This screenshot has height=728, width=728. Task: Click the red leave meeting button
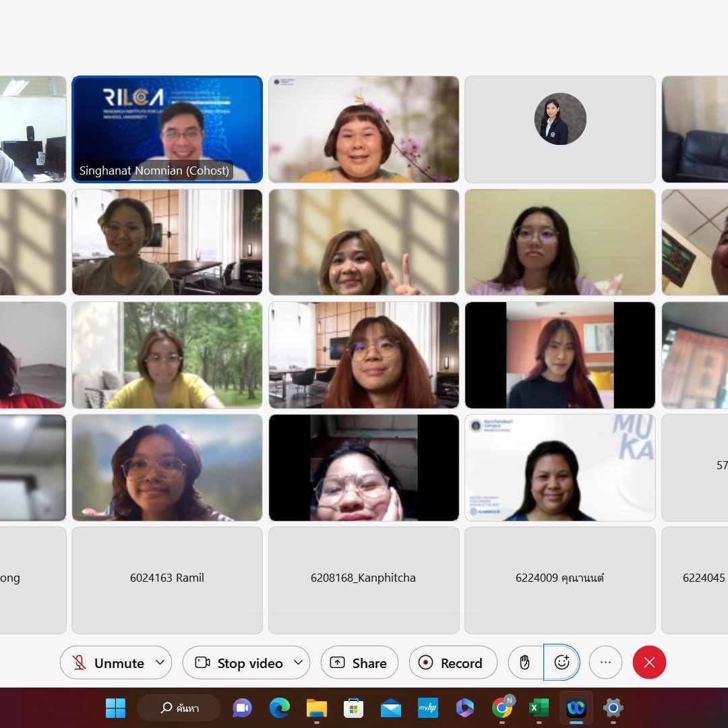[648, 663]
